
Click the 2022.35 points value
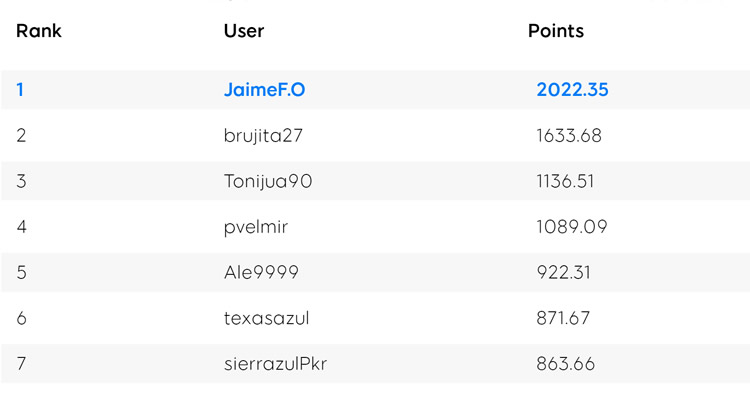[572, 90]
